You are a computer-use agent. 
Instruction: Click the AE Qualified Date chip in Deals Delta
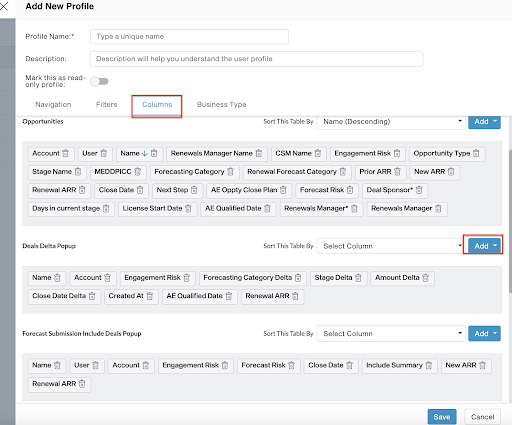pos(200,296)
